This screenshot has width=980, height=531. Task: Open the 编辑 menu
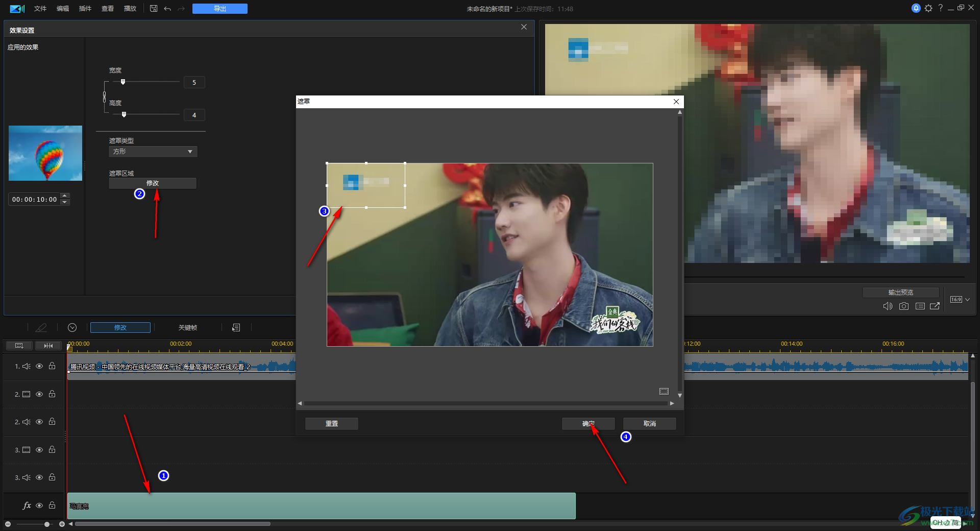(x=63, y=9)
